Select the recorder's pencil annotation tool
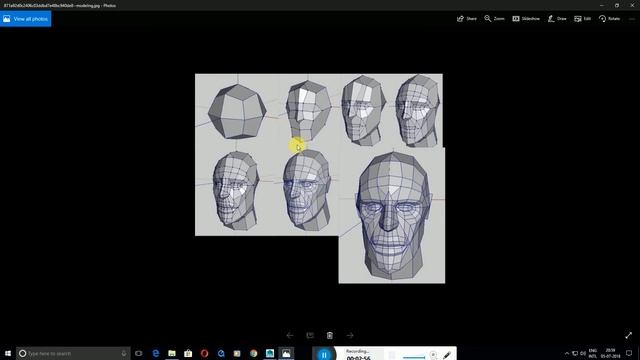 (x=447, y=355)
